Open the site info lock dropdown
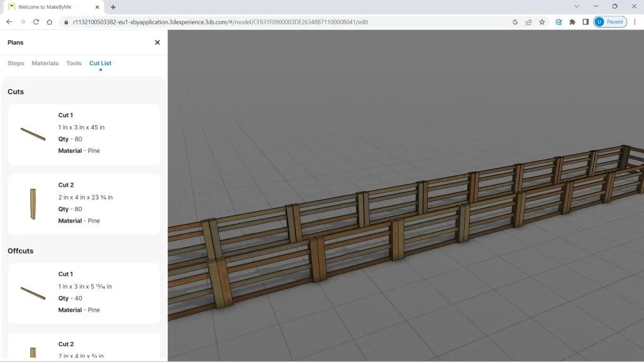 tap(67, 21)
